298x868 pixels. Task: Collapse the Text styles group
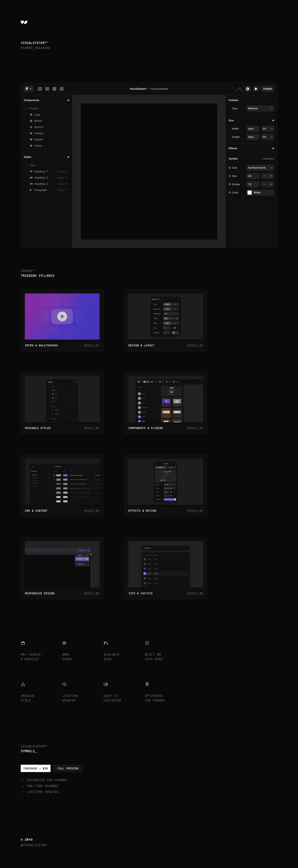click(x=27, y=166)
